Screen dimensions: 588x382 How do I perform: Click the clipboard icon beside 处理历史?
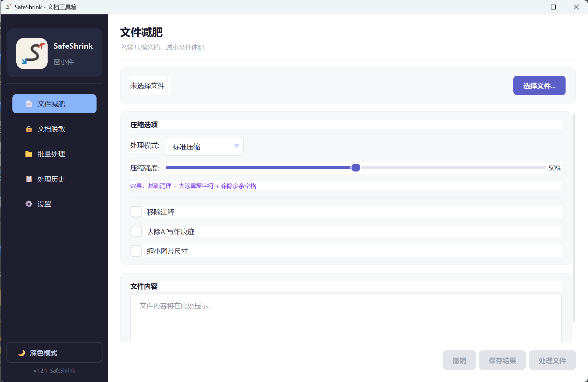point(29,179)
